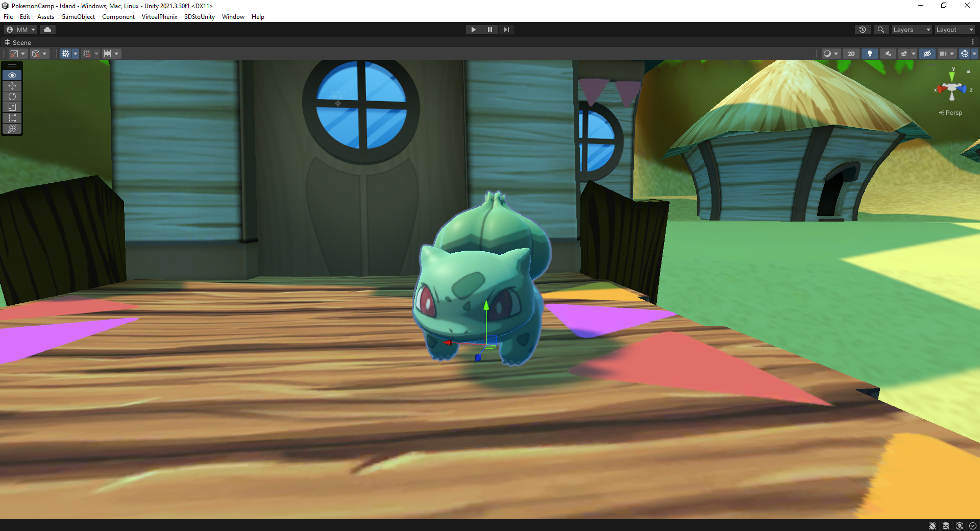The image size is (980, 531).
Task: Start Play mode
Action: (473, 30)
